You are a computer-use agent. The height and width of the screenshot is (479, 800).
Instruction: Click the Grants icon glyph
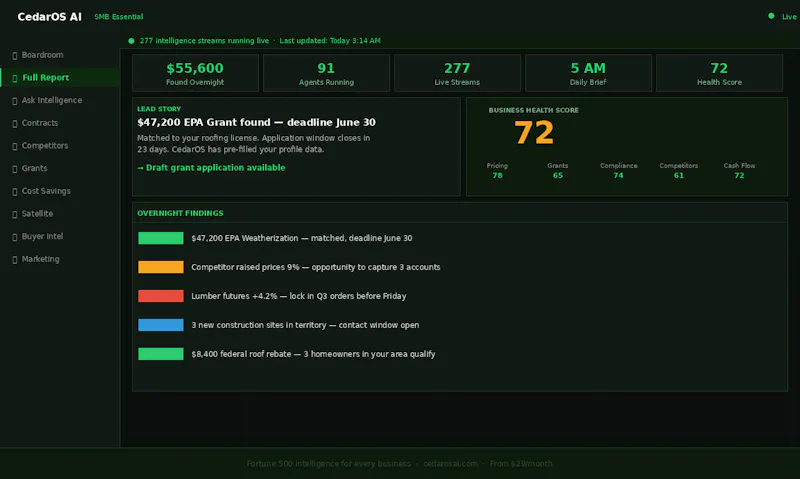pos(15,169)
